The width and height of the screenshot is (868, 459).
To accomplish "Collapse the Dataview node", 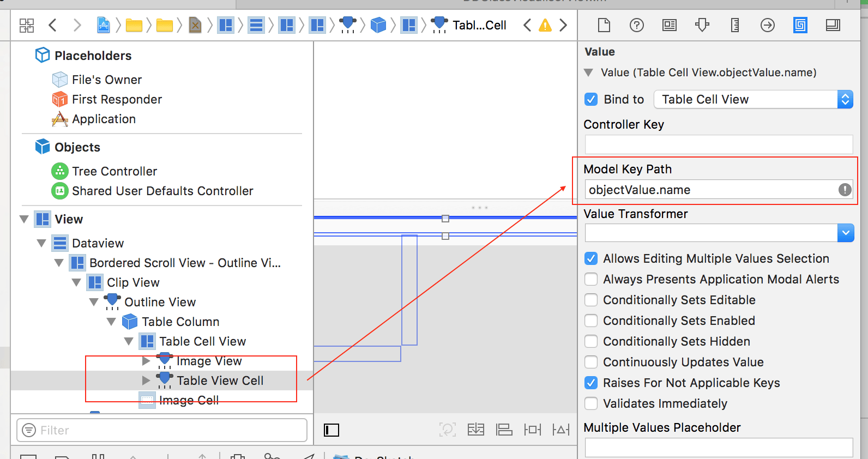I will point(41,243).
